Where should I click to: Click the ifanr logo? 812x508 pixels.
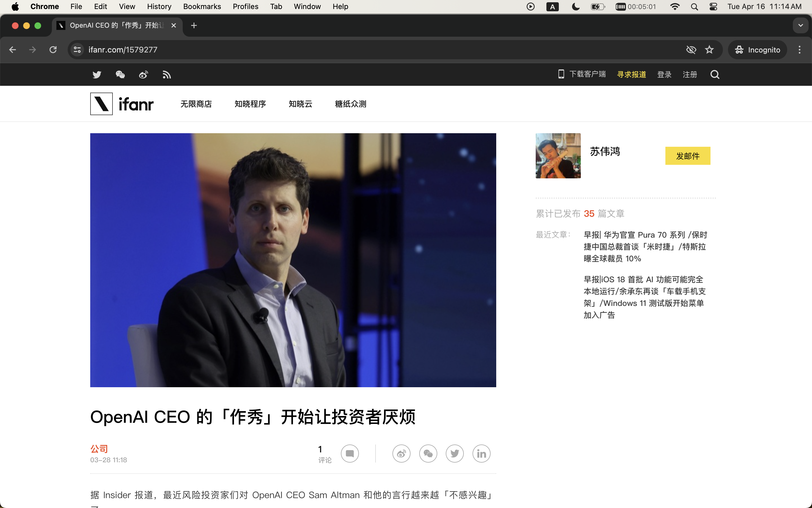(122, 104)
